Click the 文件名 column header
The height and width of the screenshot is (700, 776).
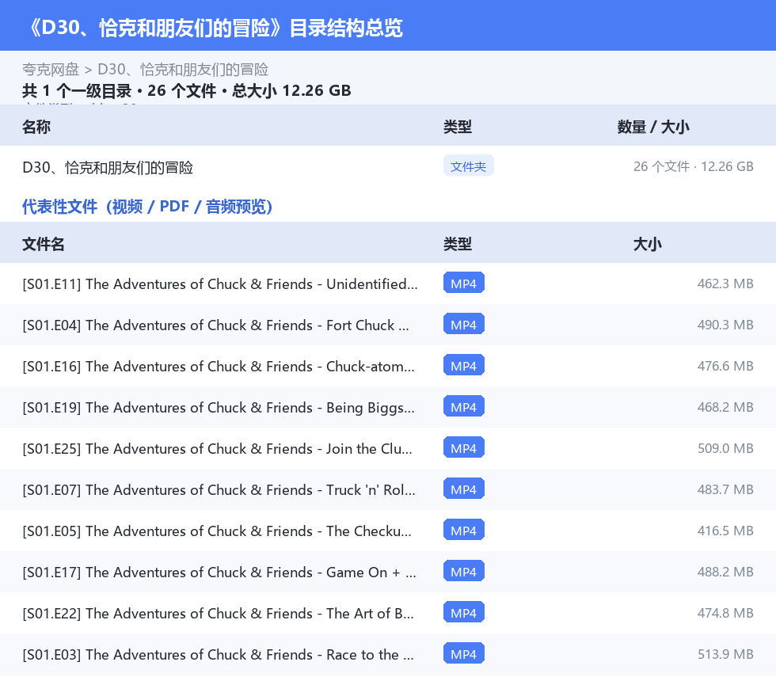[x=44, y=244]
